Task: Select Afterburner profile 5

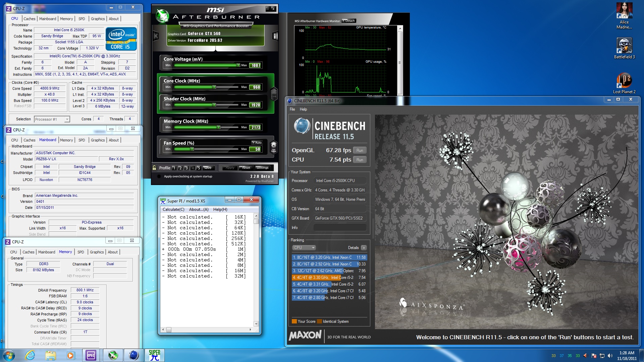Action: coord(199,168)
